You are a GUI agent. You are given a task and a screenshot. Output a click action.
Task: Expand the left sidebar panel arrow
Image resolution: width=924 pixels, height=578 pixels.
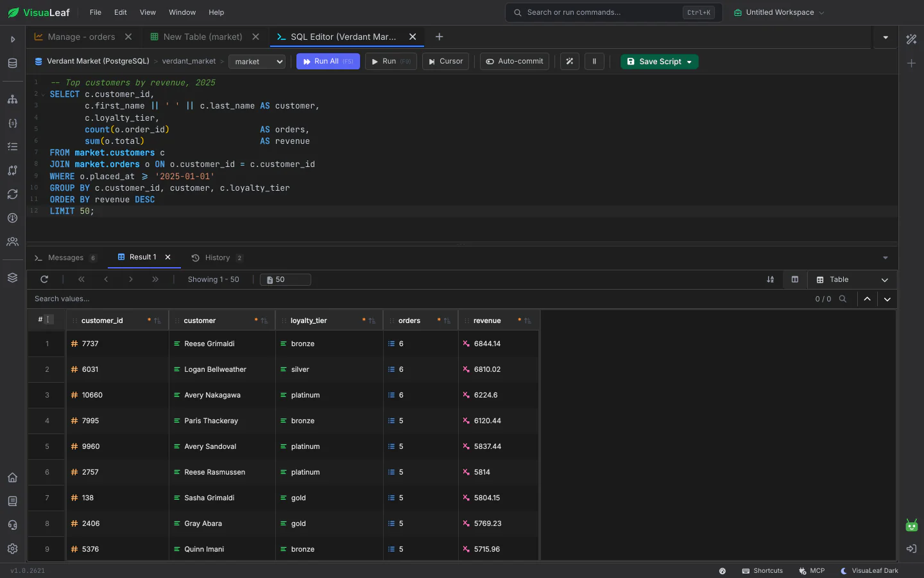tap(12, 39)
